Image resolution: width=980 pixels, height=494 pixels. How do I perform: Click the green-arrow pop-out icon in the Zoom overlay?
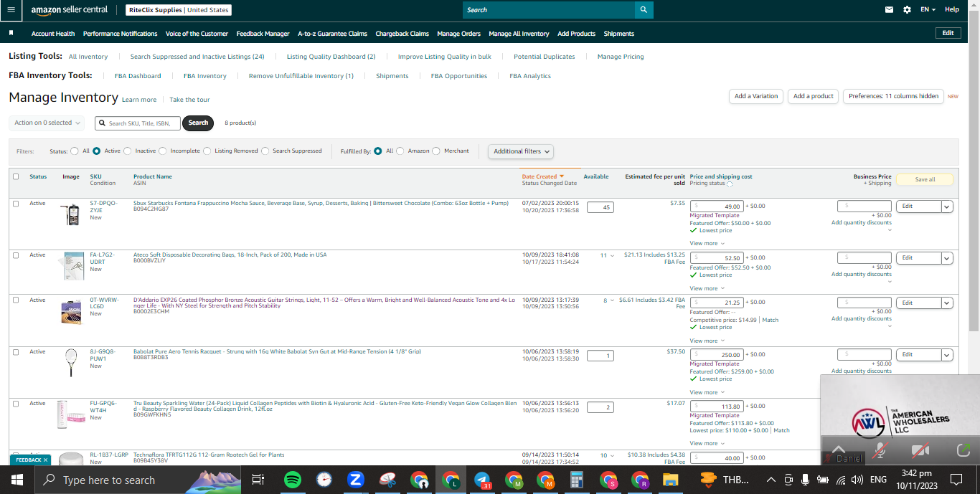click(x=963, y=450)
